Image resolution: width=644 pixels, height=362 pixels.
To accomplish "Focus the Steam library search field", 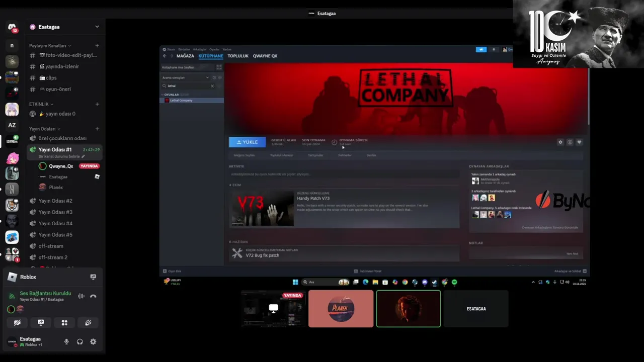I will click(187, 86).
